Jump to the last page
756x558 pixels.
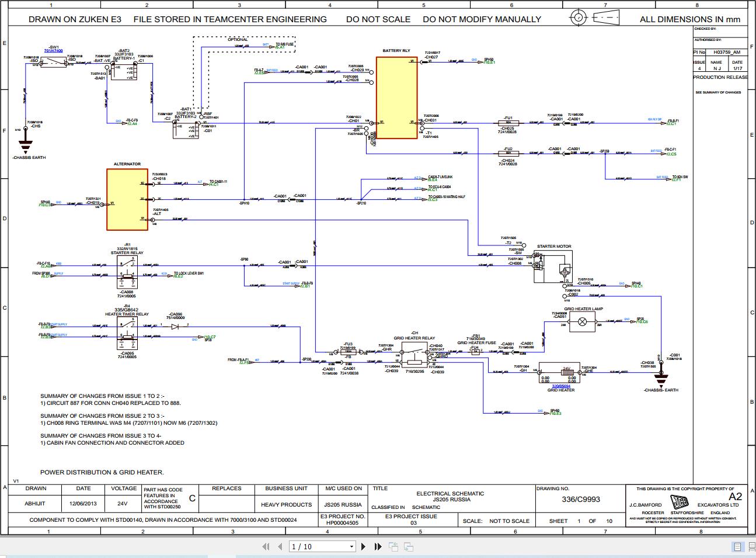coord(377,547)
